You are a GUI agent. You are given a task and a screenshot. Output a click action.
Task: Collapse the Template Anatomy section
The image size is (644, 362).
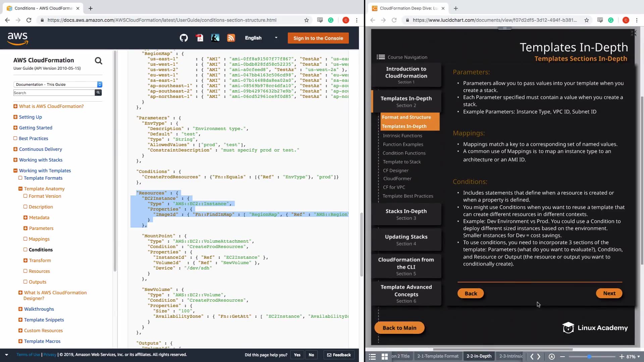[x=20, y=189]
